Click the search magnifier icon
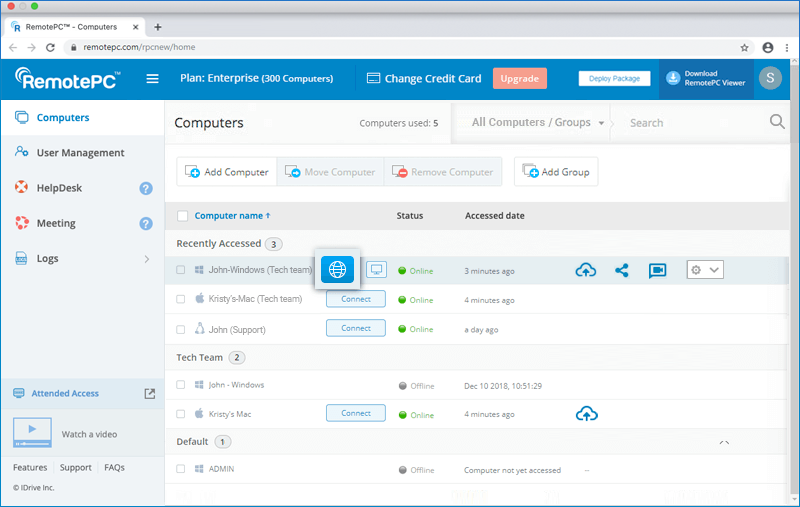 click(x=777, y=122)
